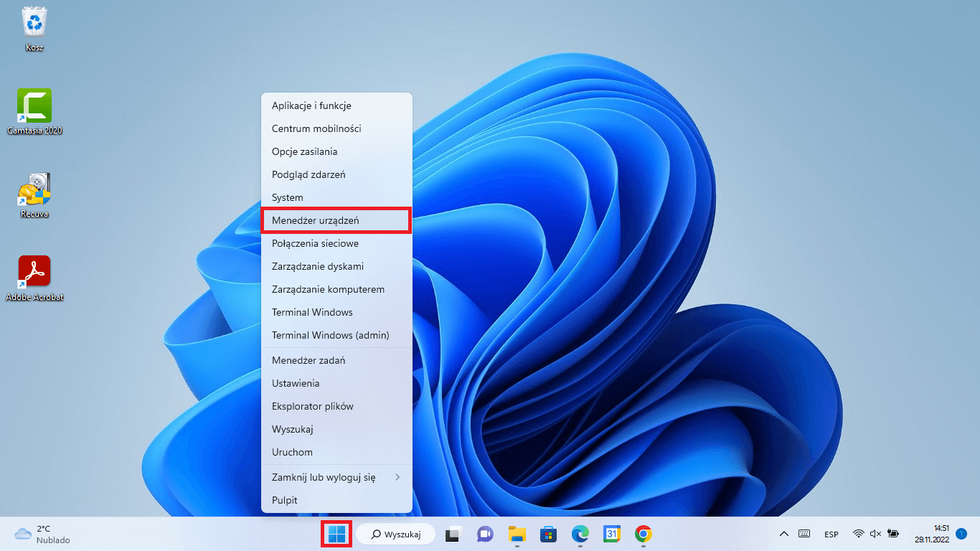980x551 pixels.
Task: Open the Chat camera icon on taskbar
Action: click(486, 534)
